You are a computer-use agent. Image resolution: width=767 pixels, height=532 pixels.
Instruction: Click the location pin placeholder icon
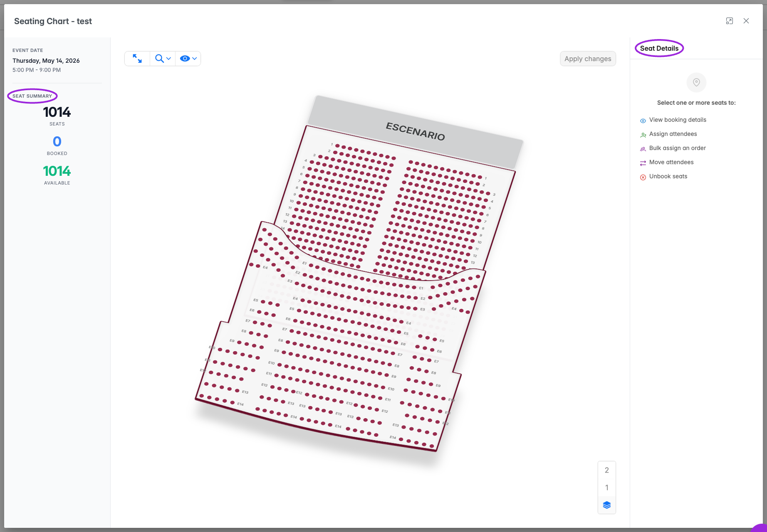(696, 82)
